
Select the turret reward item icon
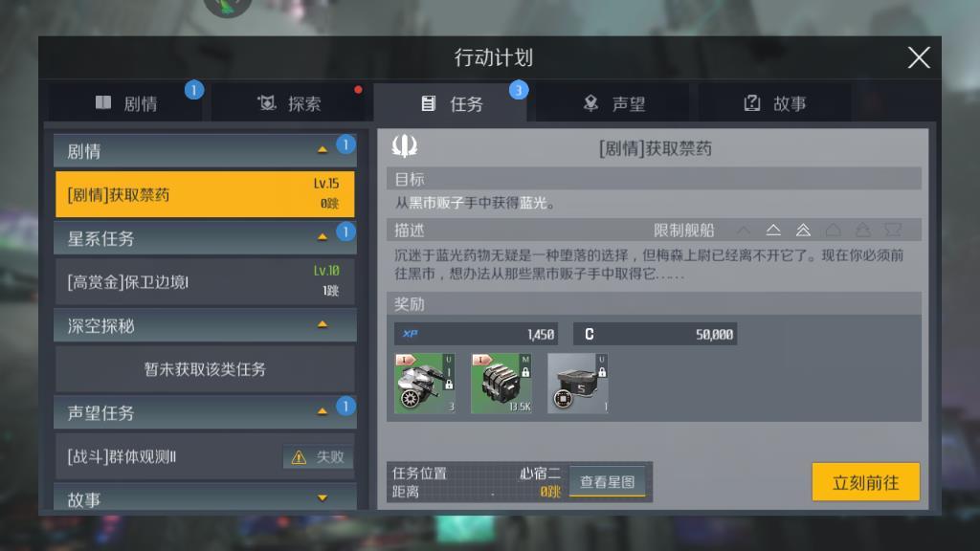click(424, 383)
